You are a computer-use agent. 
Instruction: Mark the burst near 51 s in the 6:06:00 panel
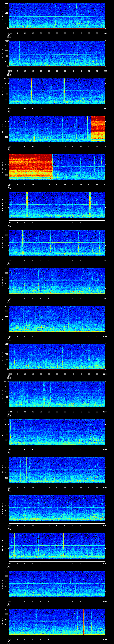click(x=90, y=205)
